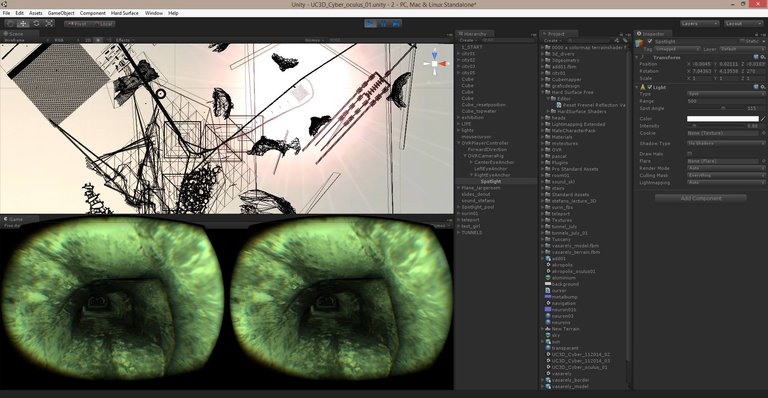Open Light component gear menu

pyautogui.click(x=763, y=87)
